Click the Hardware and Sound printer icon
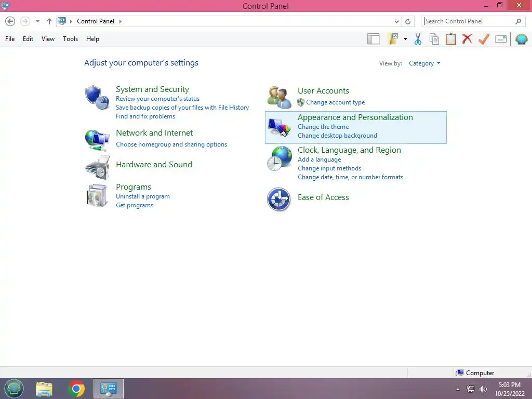Image resolution: width=532 pixels, height=399 pixels. point(98,167)
